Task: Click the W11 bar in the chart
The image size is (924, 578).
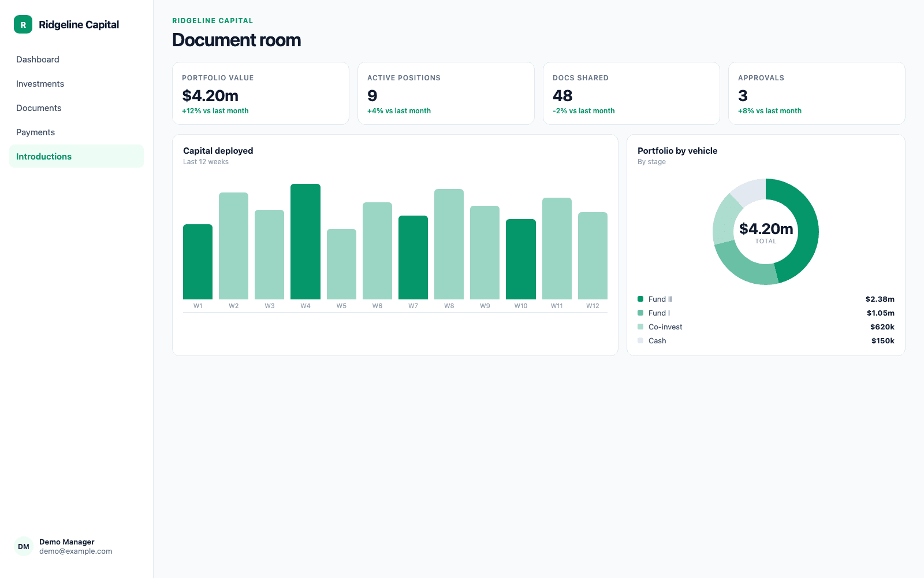Action: (x=557, y=249)
